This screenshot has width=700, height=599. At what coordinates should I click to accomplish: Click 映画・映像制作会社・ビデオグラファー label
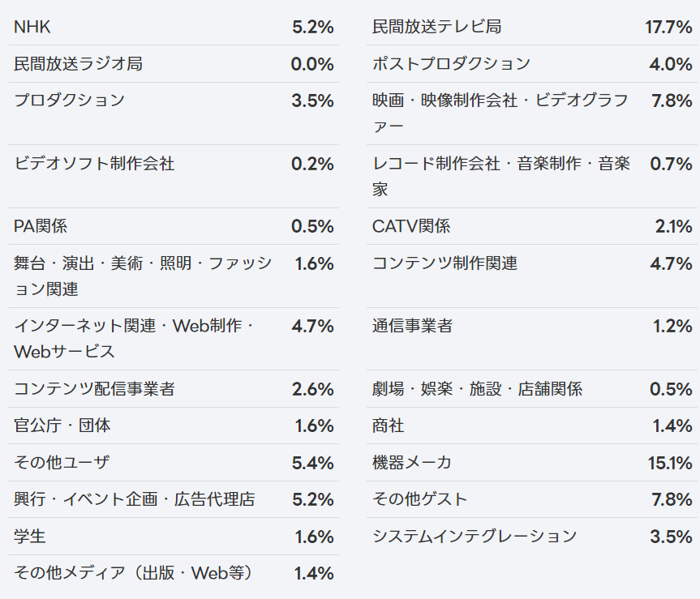[500, 113]
